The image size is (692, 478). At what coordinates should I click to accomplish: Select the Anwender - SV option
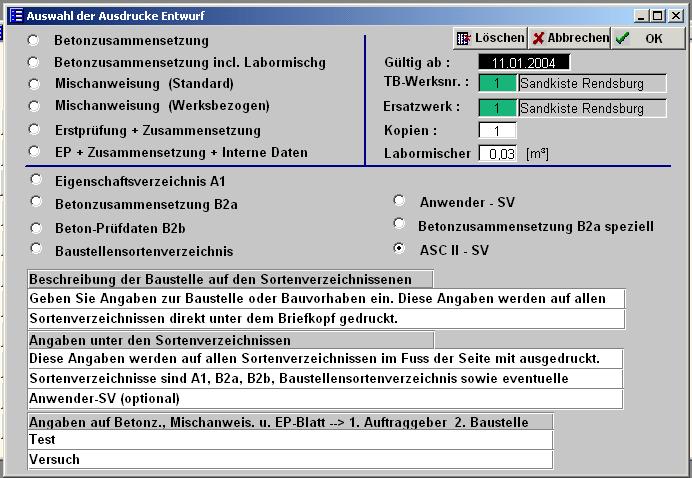tap(399, 201)
